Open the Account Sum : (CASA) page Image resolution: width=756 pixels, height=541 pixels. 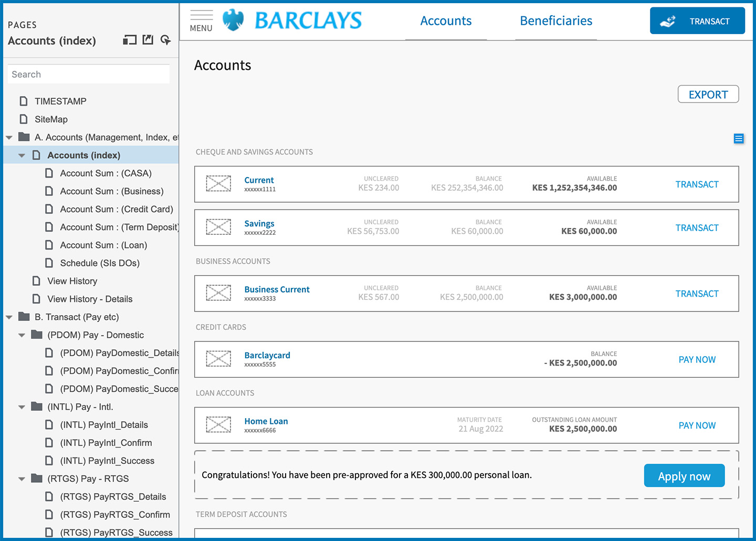tap(106, 173)
